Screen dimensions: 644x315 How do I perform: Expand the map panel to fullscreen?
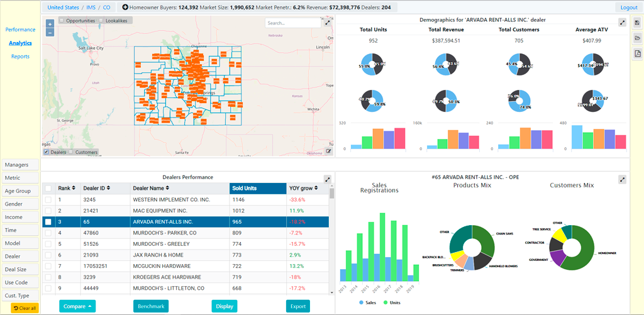click(x=328, y=22)
